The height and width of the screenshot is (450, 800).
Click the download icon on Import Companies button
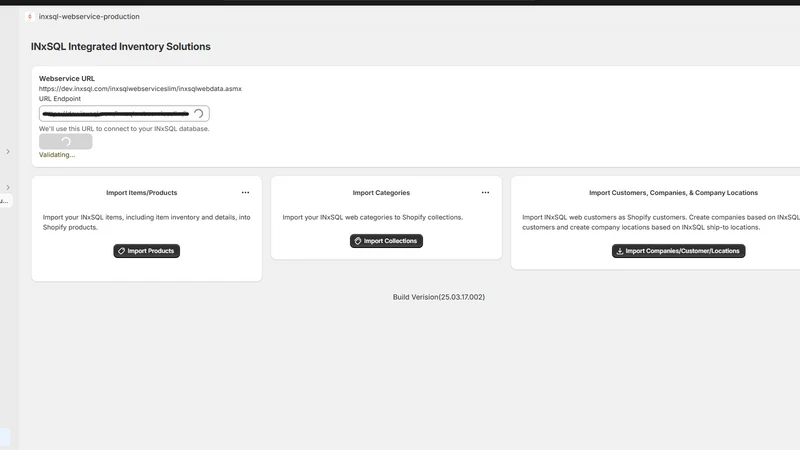620,251
